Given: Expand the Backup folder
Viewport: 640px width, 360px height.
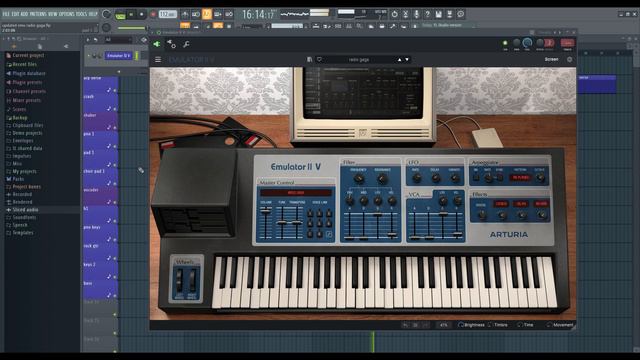Looking at the screenshot, I should (x=20, y=118).
